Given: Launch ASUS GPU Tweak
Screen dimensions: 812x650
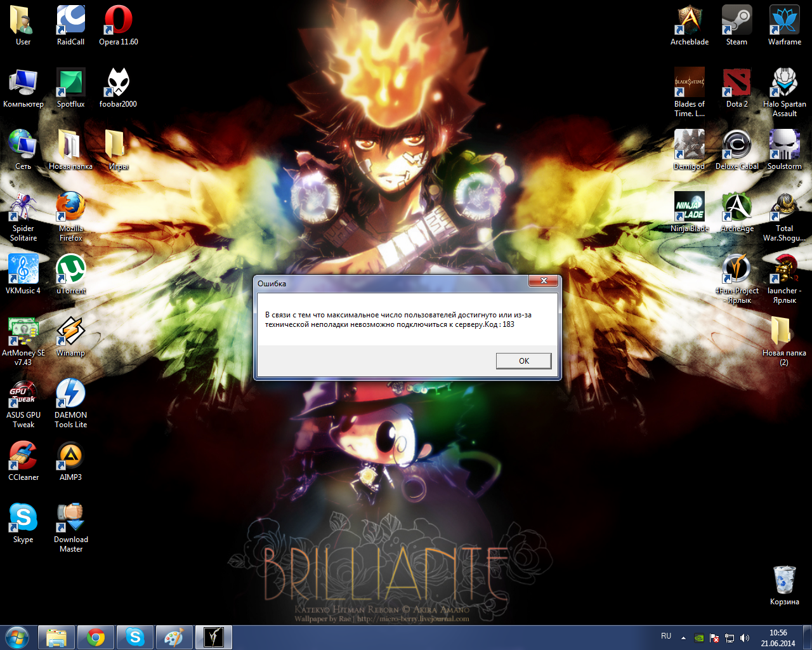Looking at the screenshot, I should (23, 404).
